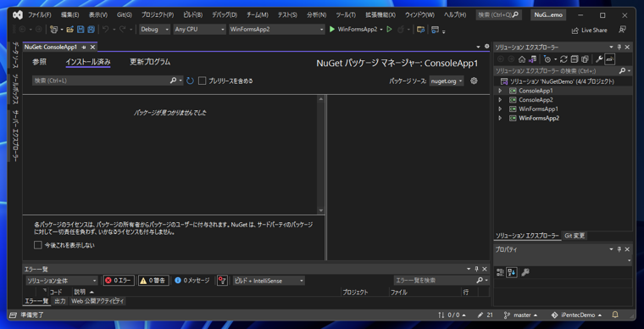Click start without debugging outline play icon
This screenshot has width=644, height=329.
(389, 30)
